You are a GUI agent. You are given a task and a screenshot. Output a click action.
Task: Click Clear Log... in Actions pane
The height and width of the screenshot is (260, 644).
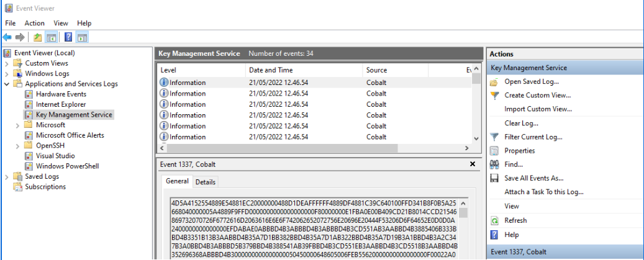521,123
